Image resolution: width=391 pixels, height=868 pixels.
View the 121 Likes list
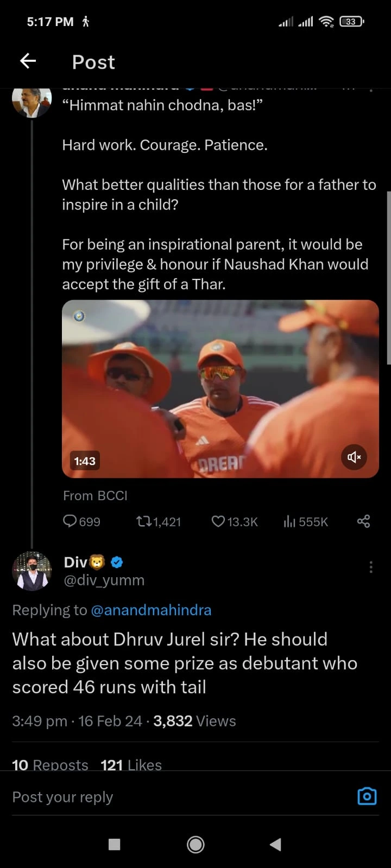(131, 764)
